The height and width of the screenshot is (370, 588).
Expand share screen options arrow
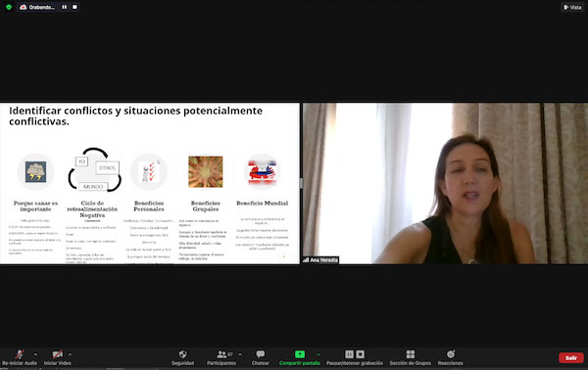(318, 354)
